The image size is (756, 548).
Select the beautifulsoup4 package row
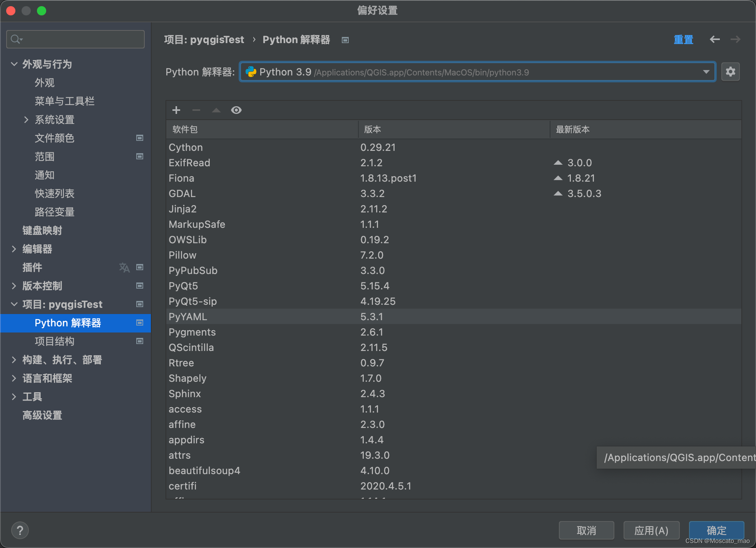(453, 471)
